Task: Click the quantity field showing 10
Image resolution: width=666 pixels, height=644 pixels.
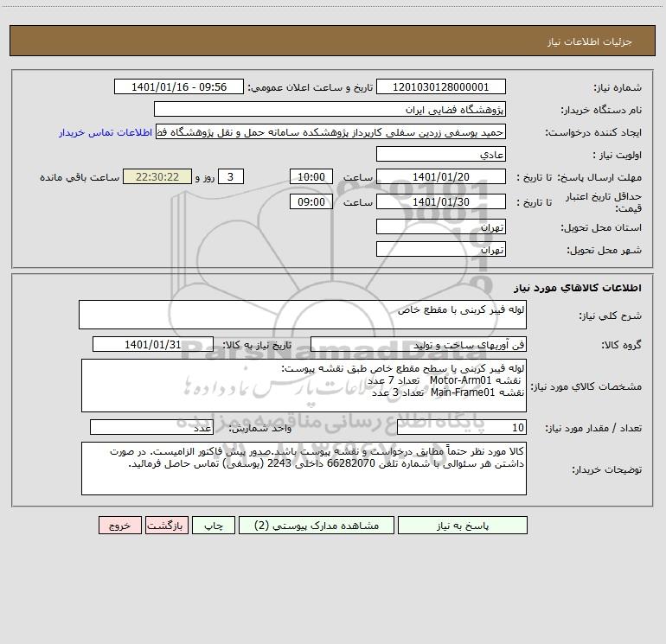Action: [462, 428]
